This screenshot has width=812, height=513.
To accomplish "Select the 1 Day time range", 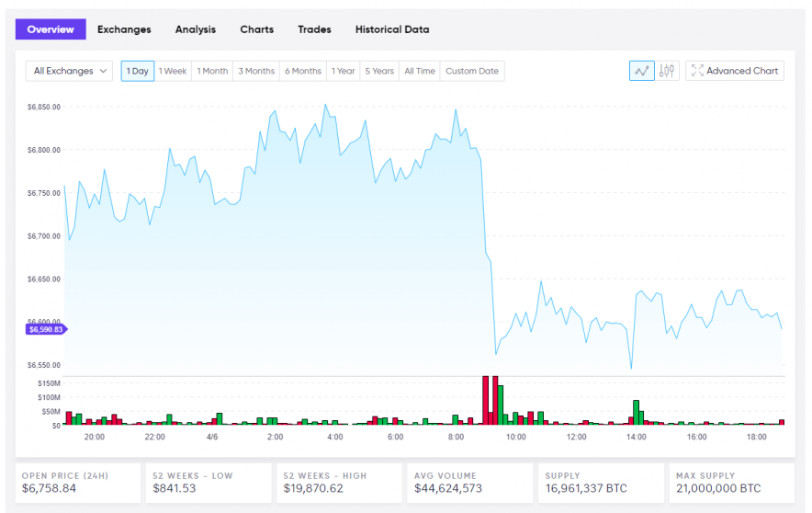I will (137, 71).
